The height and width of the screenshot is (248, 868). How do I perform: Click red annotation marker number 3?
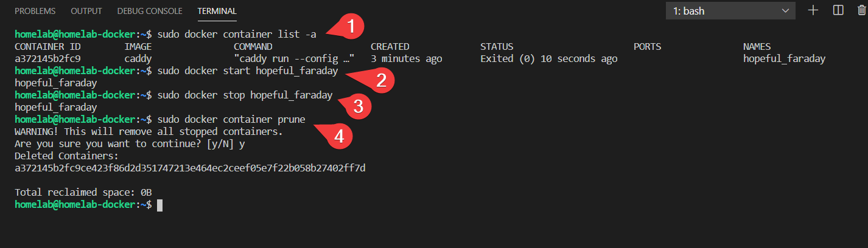pos(359,106)
